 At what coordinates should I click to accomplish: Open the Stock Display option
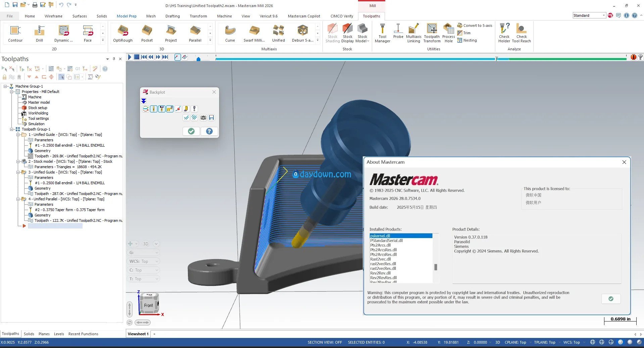coord(347,33)
